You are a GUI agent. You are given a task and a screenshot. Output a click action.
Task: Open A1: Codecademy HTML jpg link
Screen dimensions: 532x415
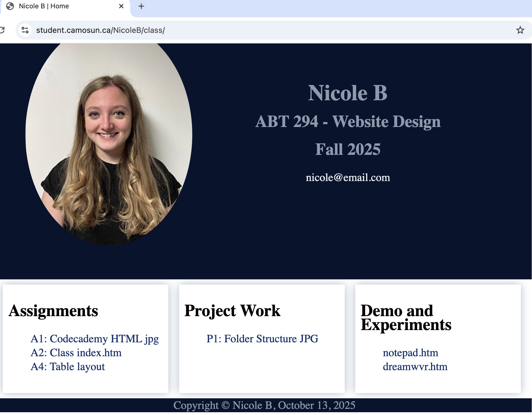coord(95,339)
